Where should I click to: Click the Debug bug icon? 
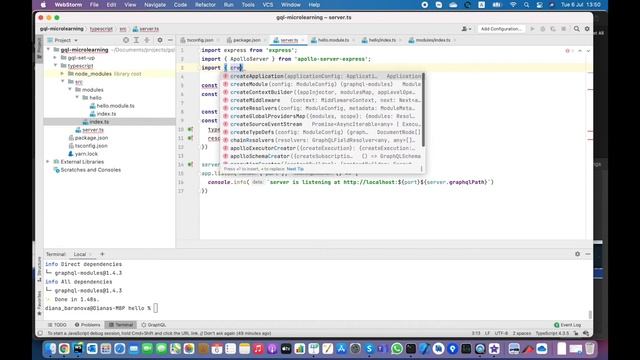(542, 29)
